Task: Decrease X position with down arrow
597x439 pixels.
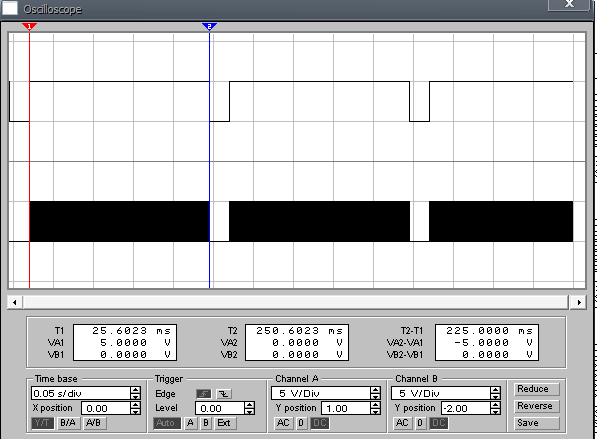Action: coord(135,412)
